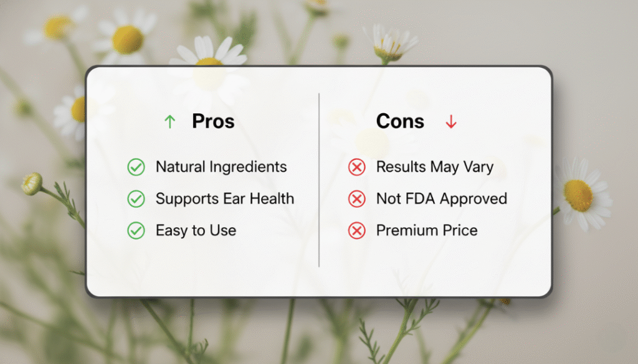
Task: Select the checkmark icon beside Supports Ear Health
Action: 136,199
